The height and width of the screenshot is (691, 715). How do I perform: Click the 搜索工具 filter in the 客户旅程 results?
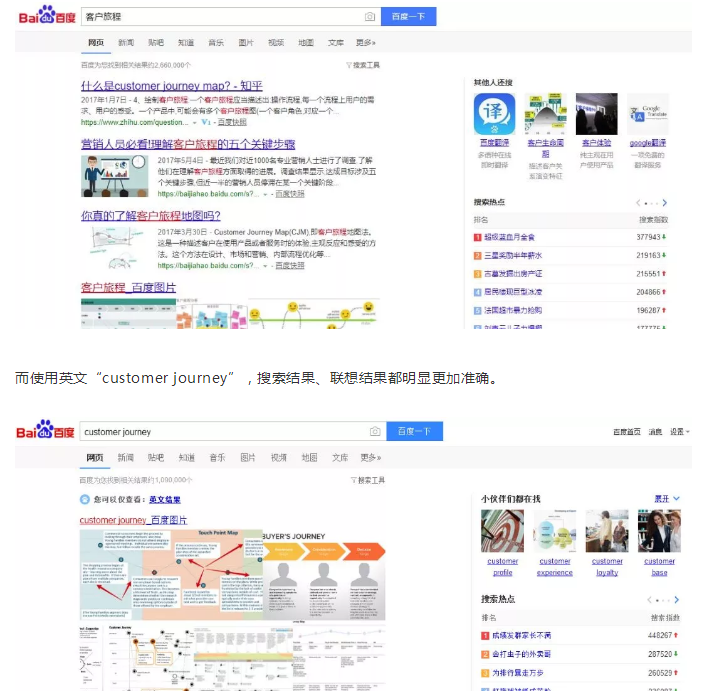[x=363, y=65]
